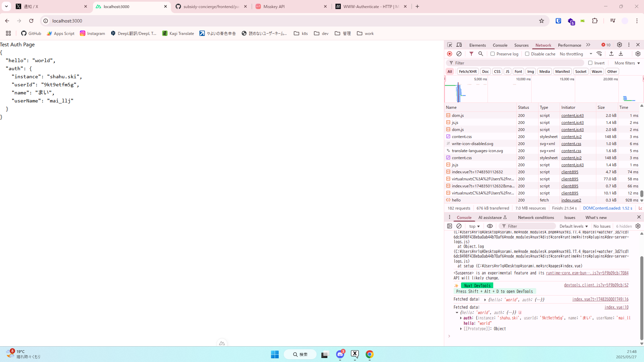
Task: Select the All request type filter
Action: 450,72
